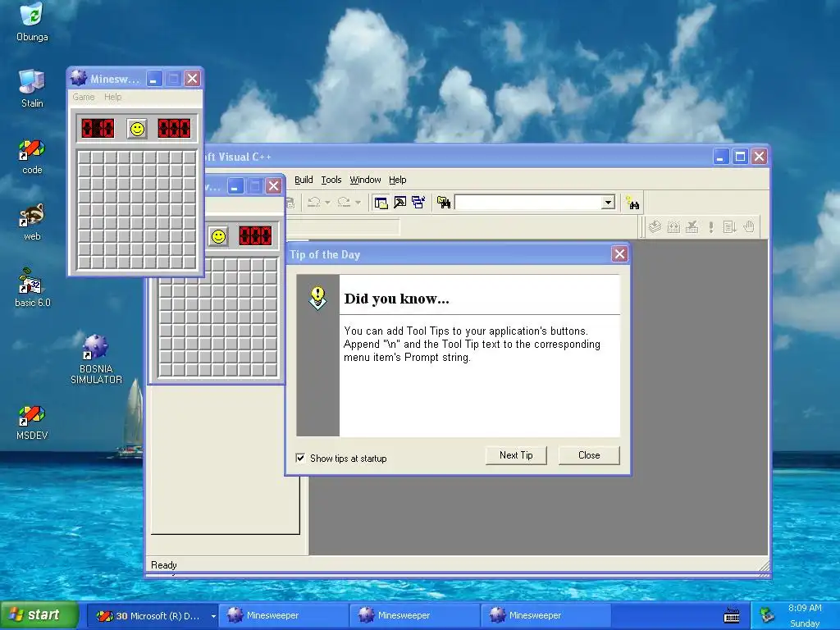Click the Search binoculars icon right of Find box
Viewport: 840px width, 630px height.
pyautogui.click(x=632, y=203)
